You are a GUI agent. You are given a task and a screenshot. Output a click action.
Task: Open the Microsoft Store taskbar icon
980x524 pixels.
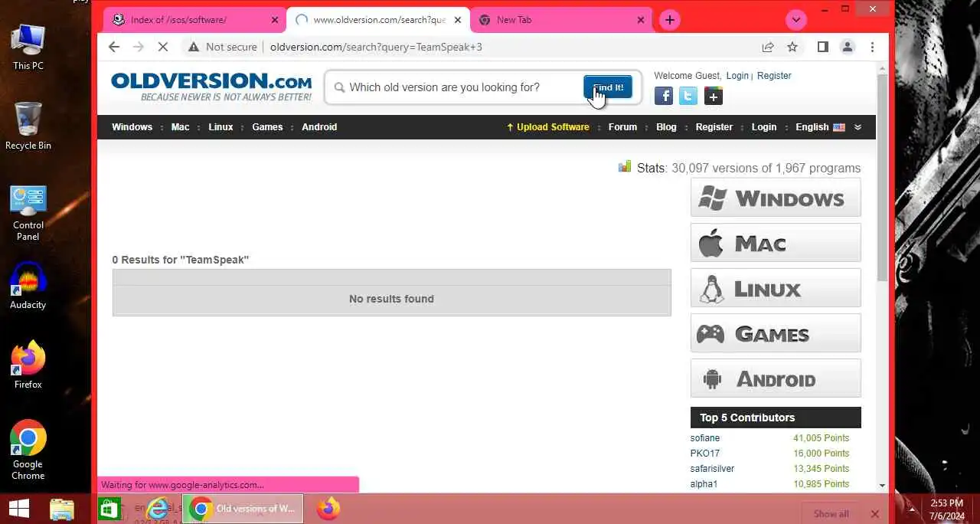tap(109, 509)
